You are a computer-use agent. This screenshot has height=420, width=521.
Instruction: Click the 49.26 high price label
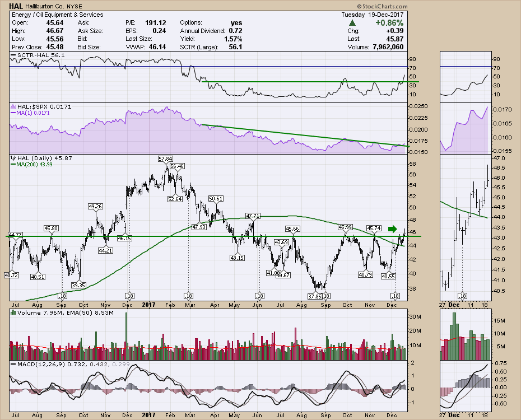95,206
